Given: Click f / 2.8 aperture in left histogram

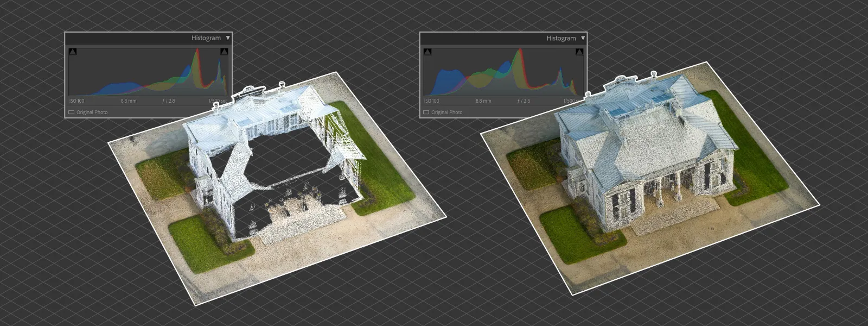Looking at the screenshot, I should (x=169, y=101).
